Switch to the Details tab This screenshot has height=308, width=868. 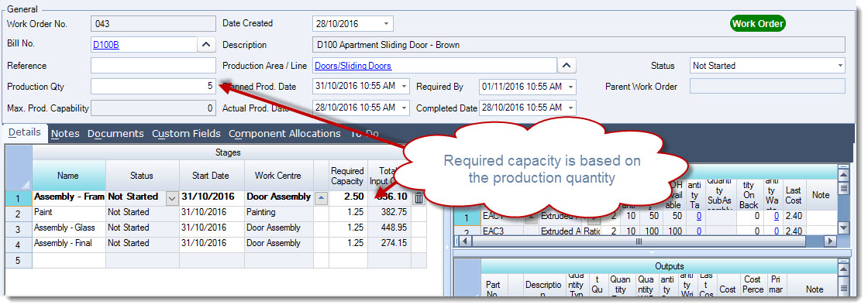(24, 132)
